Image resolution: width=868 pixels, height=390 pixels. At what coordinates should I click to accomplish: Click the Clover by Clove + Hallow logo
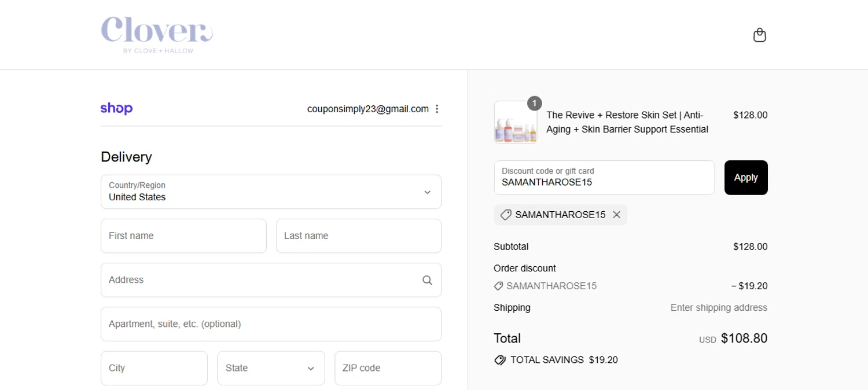(157, 35)
